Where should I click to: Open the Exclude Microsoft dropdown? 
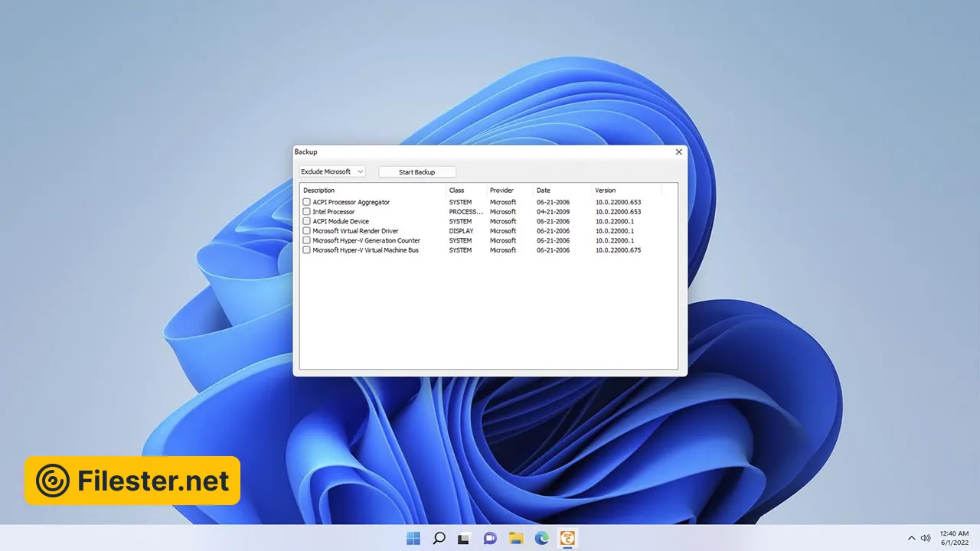click(x=332, y=172)
